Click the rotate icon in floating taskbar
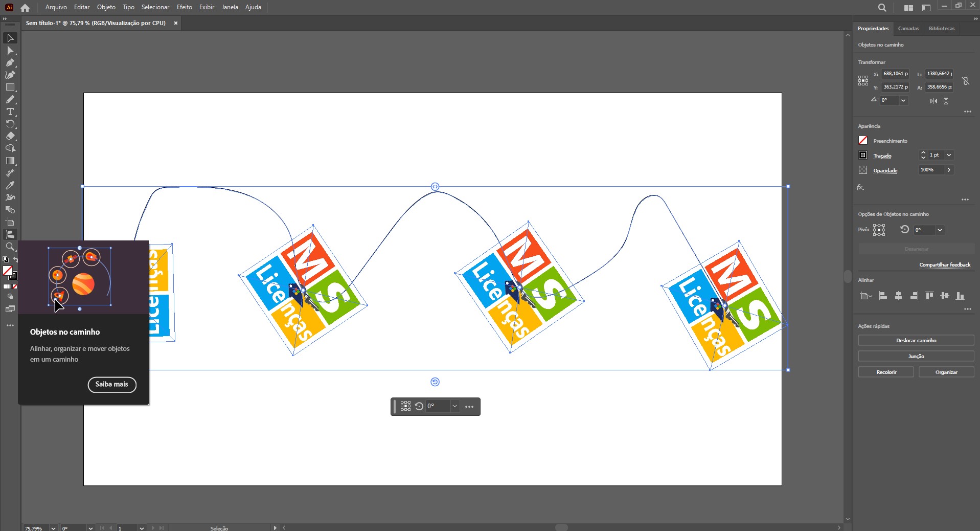980x531 pixels. [x=419, y=406]
